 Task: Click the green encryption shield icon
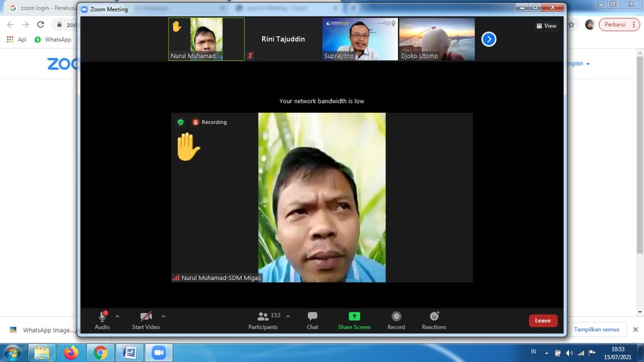tap(181, 122)
